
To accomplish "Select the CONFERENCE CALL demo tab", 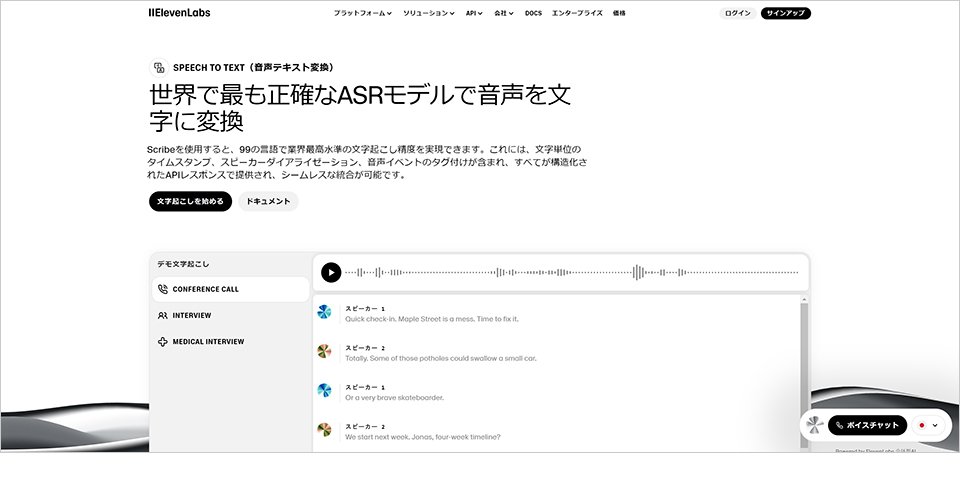I will tap(230, 289).
